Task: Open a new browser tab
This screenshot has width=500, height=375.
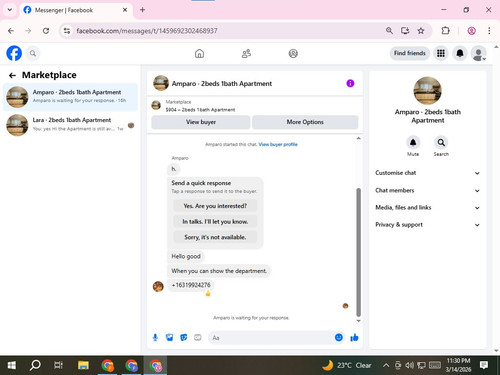Action: (x=142, y=10)
